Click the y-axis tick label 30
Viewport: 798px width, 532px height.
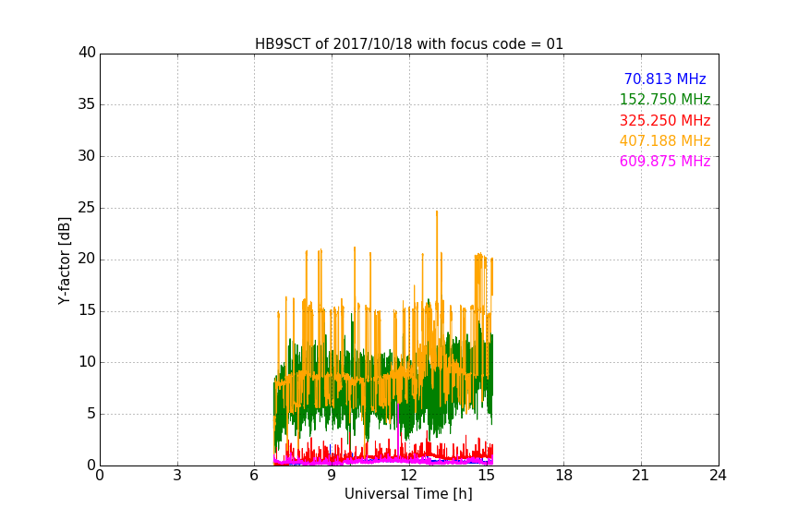pos(87,156)
